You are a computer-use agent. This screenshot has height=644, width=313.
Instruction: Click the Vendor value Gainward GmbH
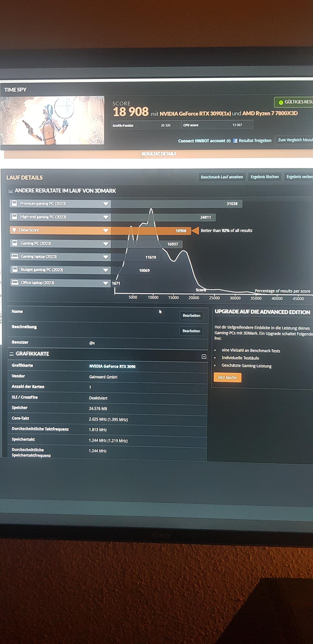tap(103, 377)
